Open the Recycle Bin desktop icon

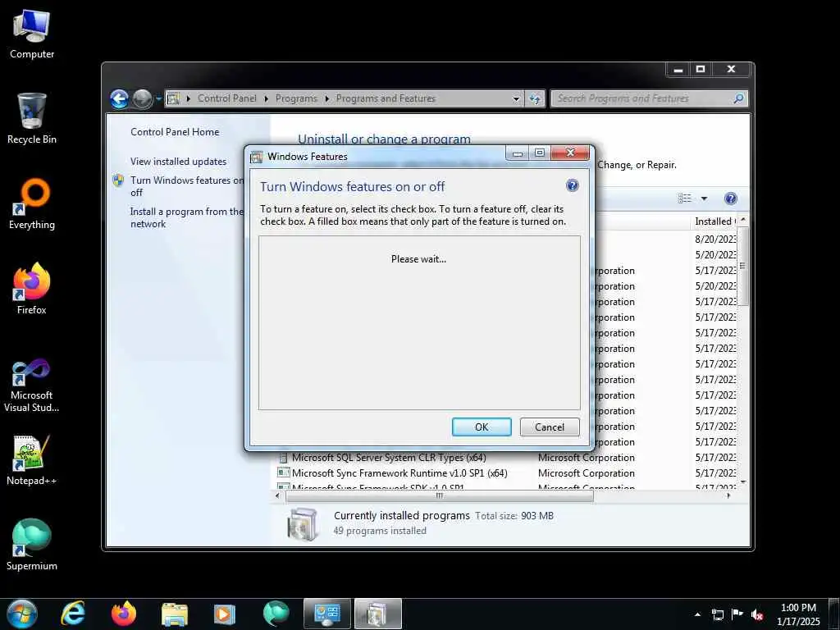[x=32, y=118]
